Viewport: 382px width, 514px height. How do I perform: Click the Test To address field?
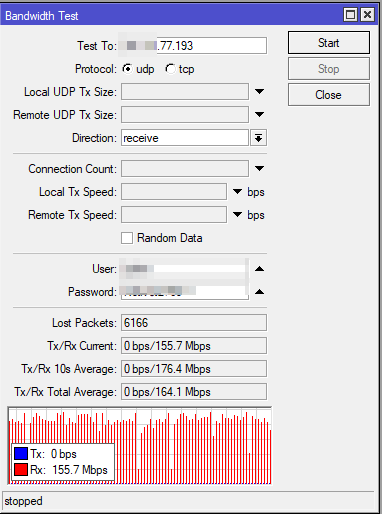[x=194, y=45]
